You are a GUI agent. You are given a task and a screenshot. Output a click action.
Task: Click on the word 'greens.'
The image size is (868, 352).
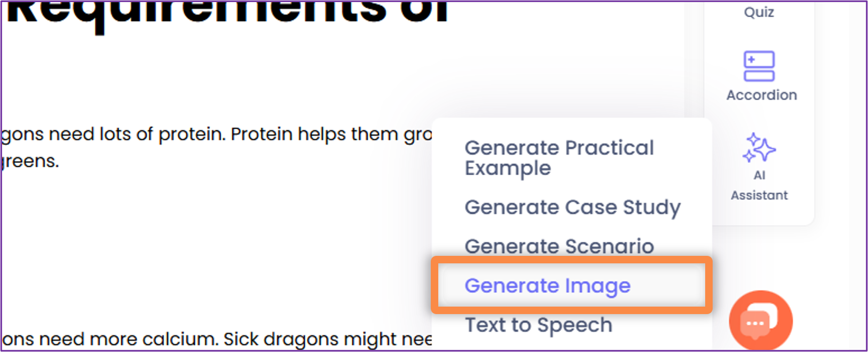[31, 161]
